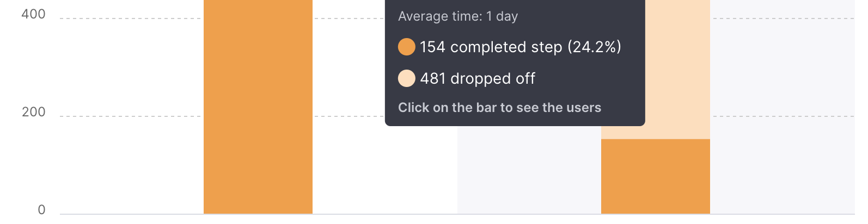Click the 200 dashed gridline between the bars

349,116
